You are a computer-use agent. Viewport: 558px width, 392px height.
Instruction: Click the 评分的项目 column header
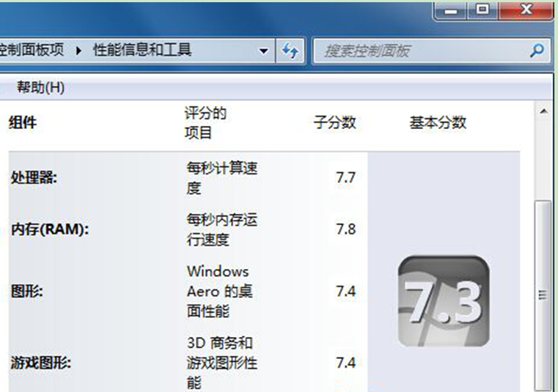click(x=205, y=123)
